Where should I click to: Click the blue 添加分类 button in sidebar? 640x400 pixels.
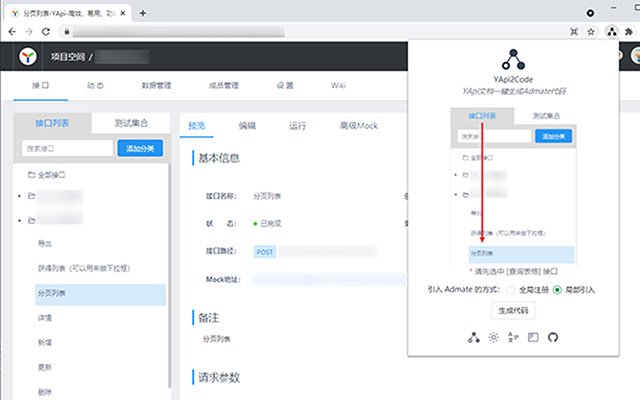(140, 148)
